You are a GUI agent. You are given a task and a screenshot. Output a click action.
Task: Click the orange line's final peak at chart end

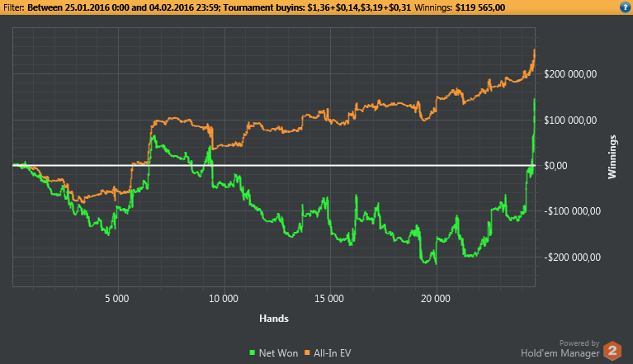tap(535, 50)
